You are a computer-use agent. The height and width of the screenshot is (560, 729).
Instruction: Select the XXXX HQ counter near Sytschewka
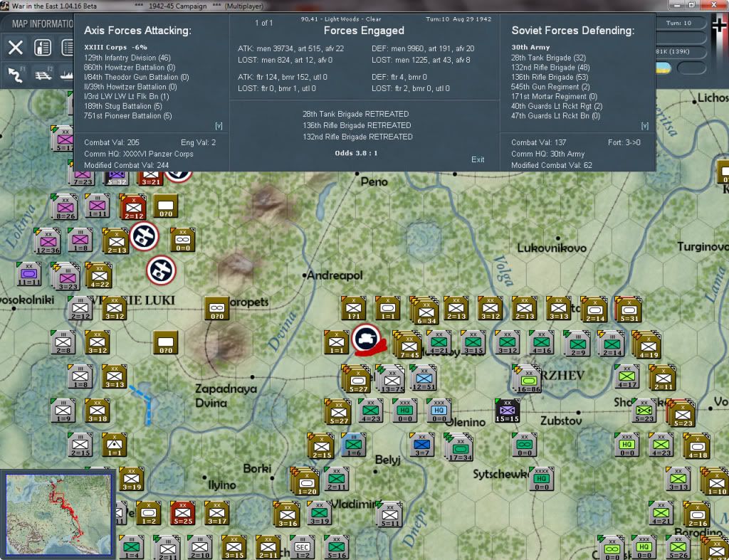pos(541,479)
